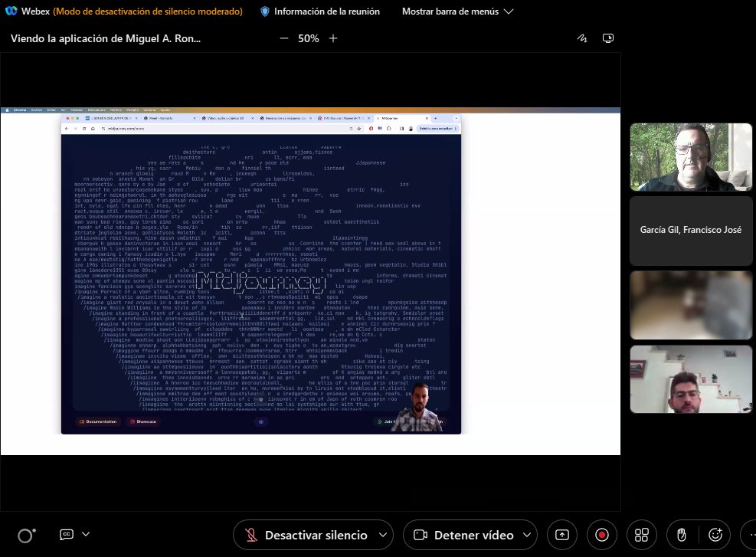Select the bottom participant video tile
This screenshot has height=557, width=756.
point(691,379)
